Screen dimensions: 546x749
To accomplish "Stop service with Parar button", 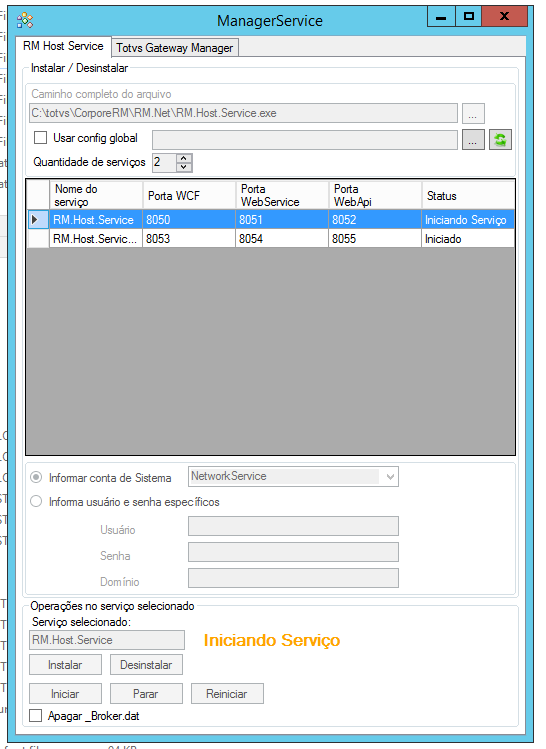I will click(x=146, y=694).
